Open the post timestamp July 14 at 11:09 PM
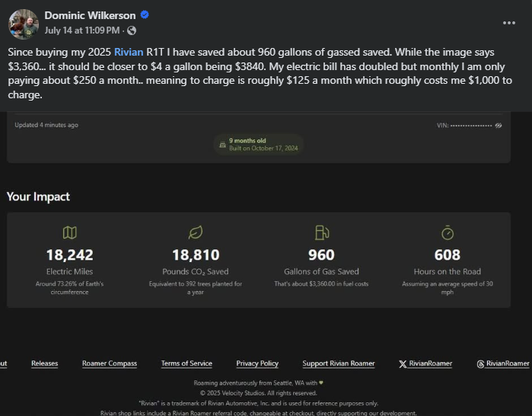The width and height of the screenshot is (532, 416). (x=81, y=30)
